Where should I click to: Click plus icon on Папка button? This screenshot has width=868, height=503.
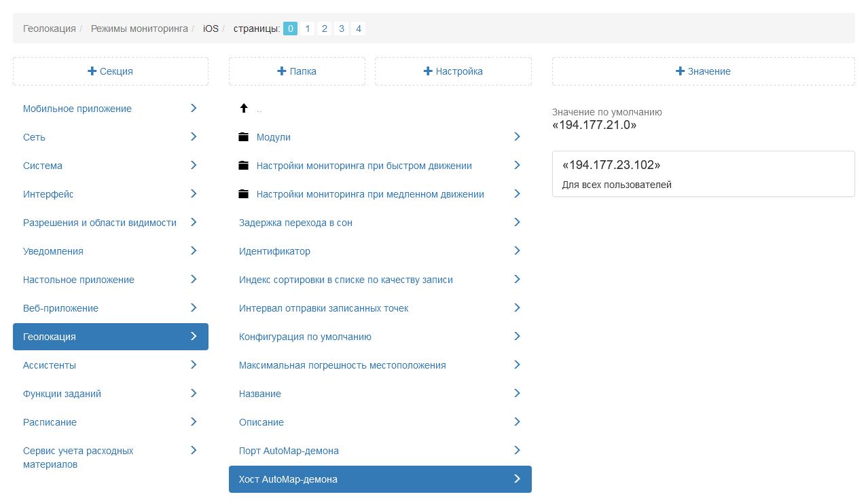282,71
